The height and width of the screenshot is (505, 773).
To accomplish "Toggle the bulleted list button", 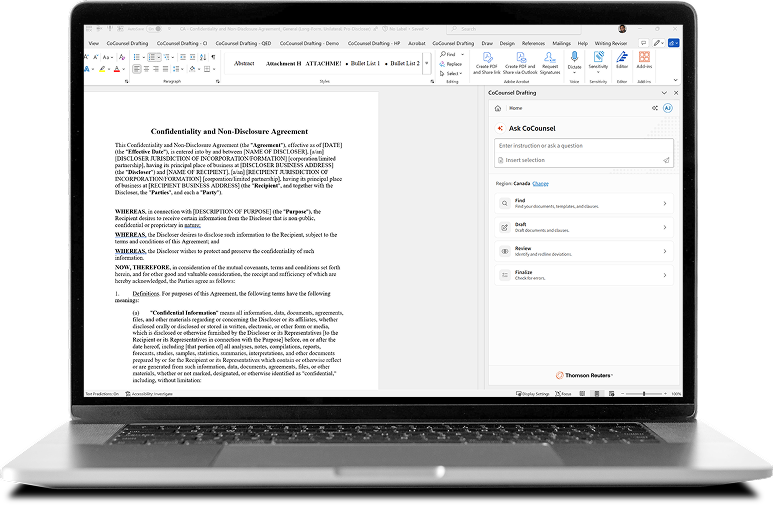I will coord(137,57).
